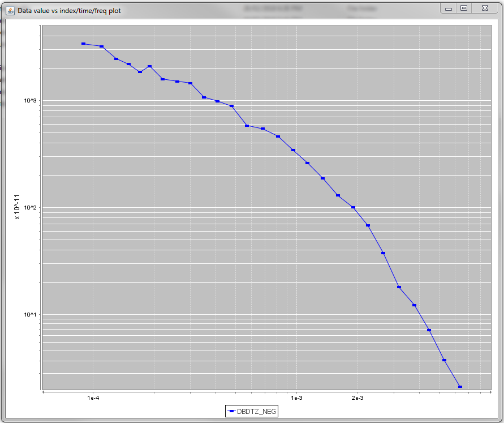Click the 1e-4 x-axis label

point(93,398)
